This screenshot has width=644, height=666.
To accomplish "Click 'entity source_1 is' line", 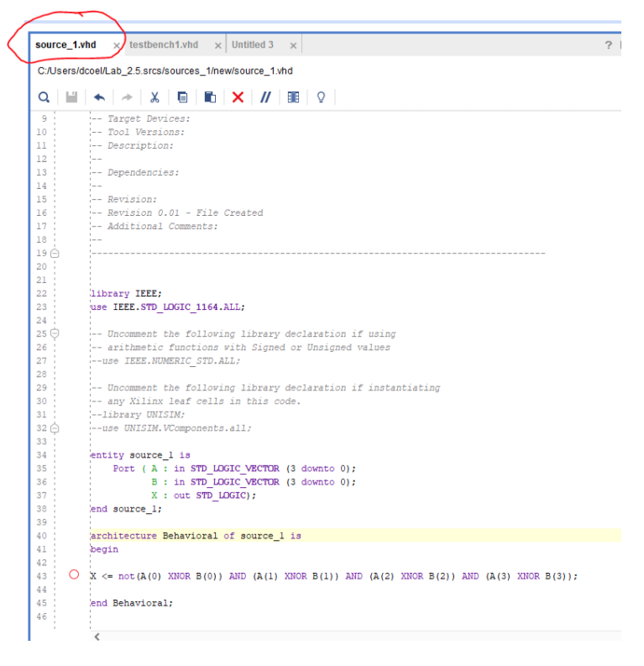I will click(x=140, y=455).
